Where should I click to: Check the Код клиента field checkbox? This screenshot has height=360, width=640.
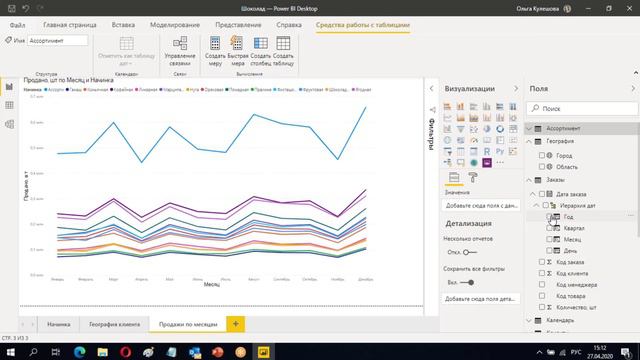point(542,273)
